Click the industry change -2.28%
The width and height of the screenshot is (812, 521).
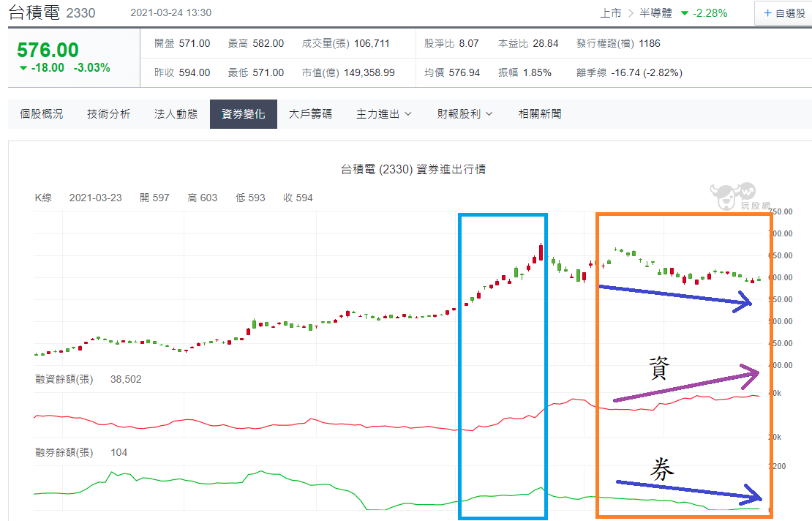[710, 13]
